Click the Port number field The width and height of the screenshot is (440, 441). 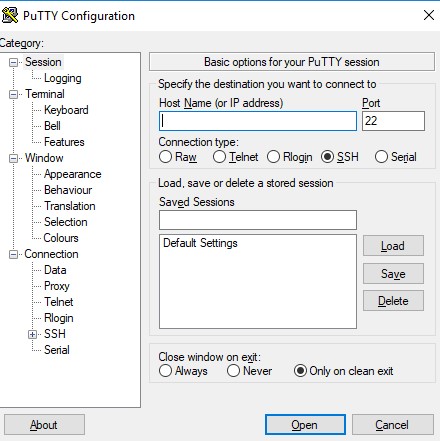click(393, 121)
